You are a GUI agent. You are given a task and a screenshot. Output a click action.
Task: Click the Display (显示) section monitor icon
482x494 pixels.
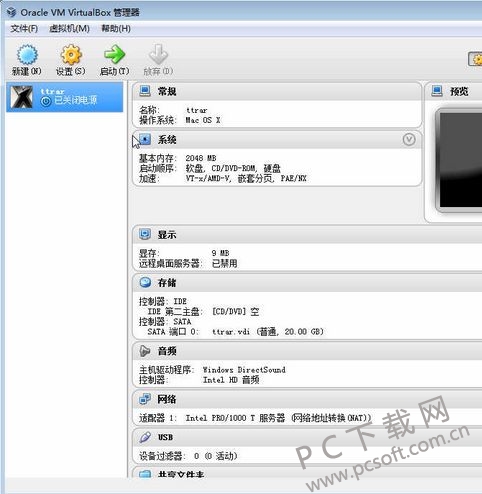[x=145, y=234]
